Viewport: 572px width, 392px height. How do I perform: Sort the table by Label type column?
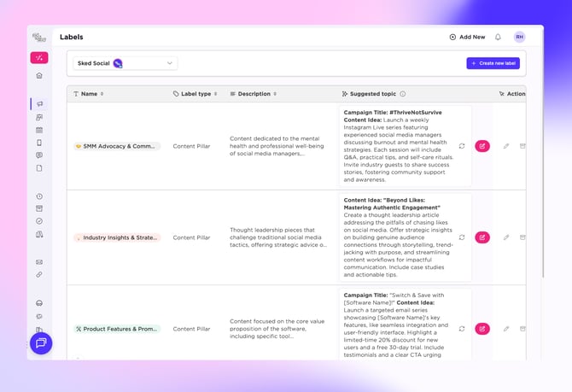click(215, 94)
